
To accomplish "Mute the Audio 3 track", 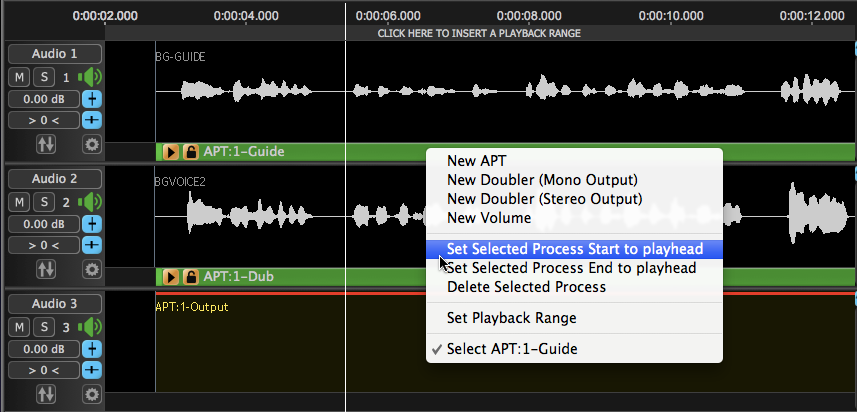I will point(19,327).
